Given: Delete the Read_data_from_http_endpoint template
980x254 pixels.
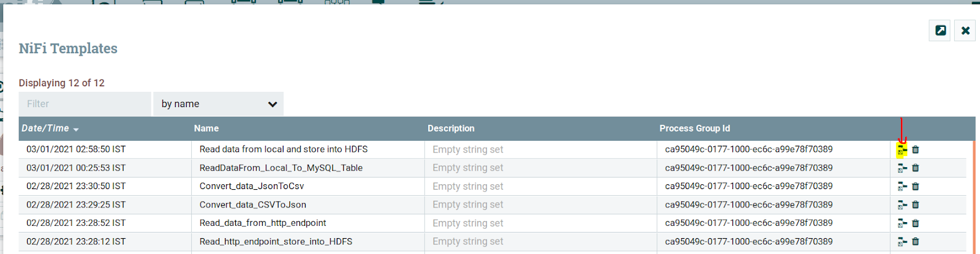Looking at the screenshot, I should [916, 223].
